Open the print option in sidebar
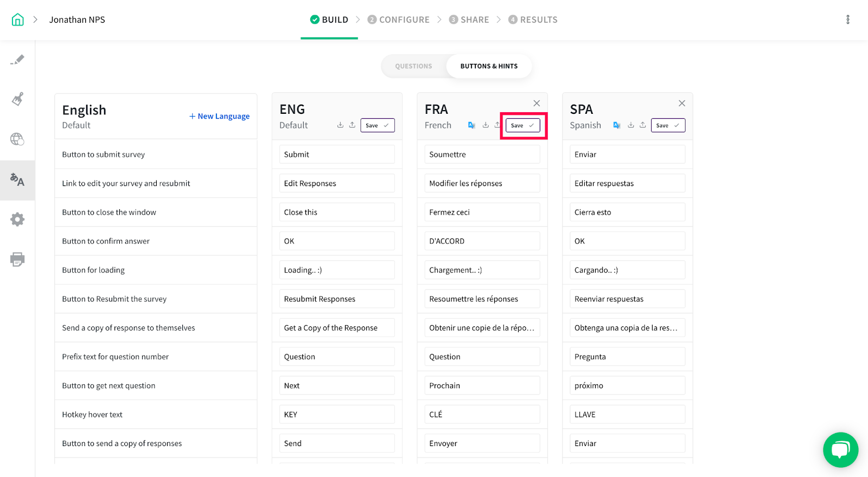 click(17, 259)
